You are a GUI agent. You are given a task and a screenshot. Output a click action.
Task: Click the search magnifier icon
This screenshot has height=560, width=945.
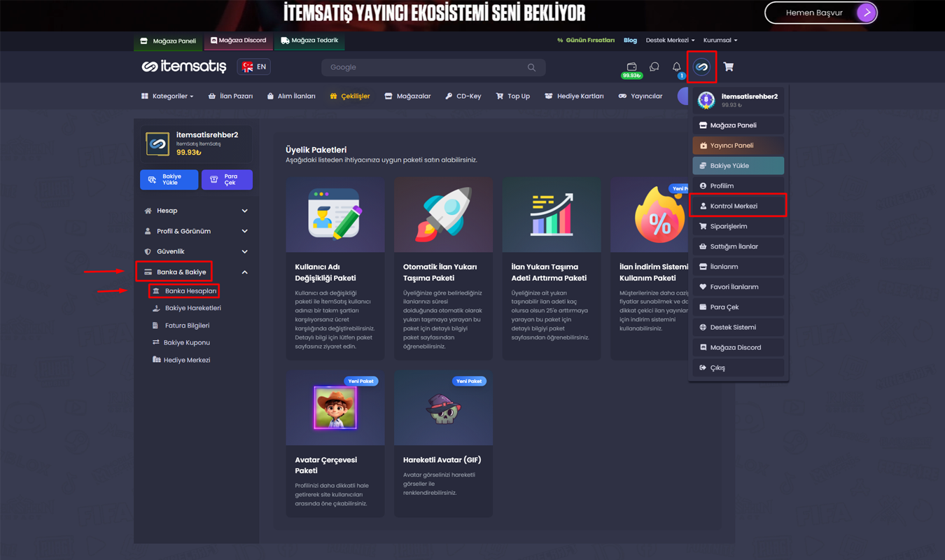pyautogui.click(x=531, y=67)
